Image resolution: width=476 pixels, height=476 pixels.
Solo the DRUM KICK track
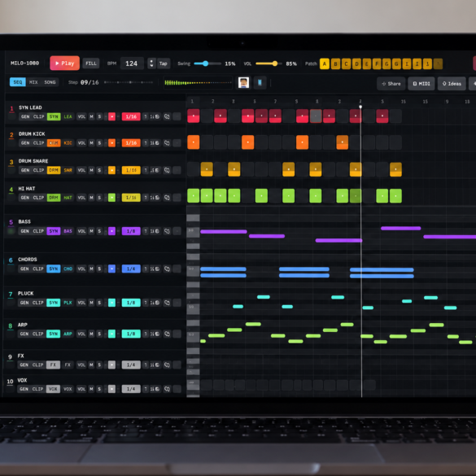[x=99, y=143]
